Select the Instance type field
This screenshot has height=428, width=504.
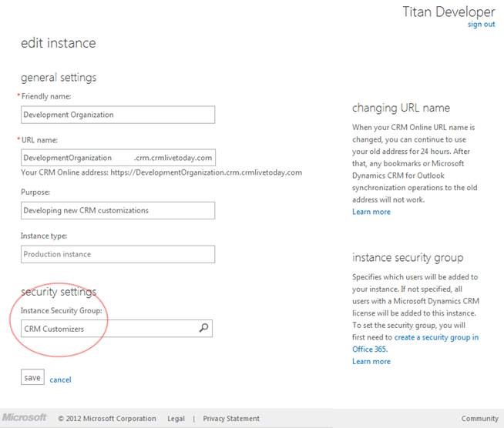click(118, 254)
